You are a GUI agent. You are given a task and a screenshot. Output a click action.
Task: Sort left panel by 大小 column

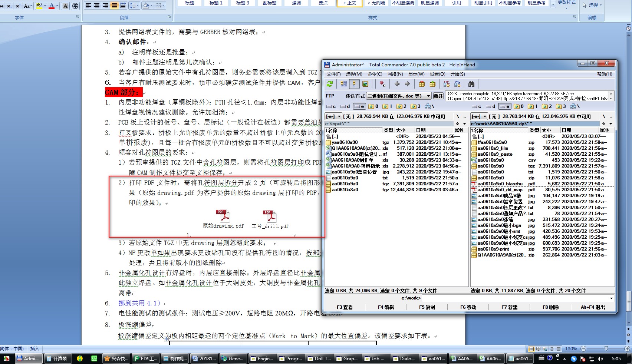[405, 130]
